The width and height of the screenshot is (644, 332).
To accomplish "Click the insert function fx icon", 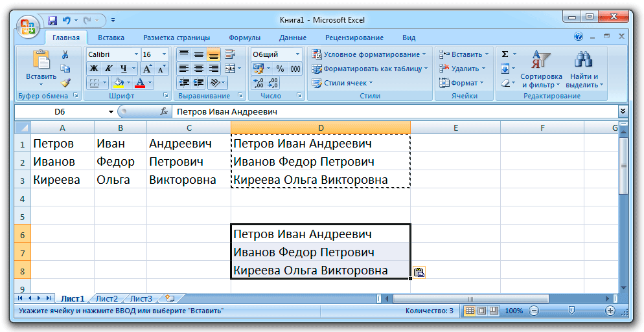I will pos(165,112).
